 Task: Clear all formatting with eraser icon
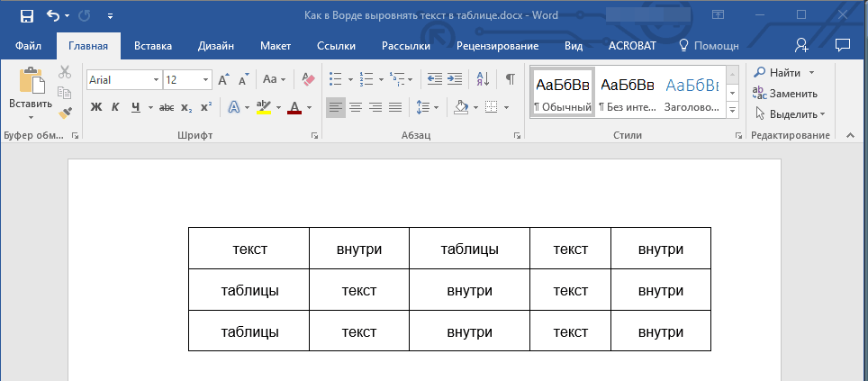coord(309,79)
